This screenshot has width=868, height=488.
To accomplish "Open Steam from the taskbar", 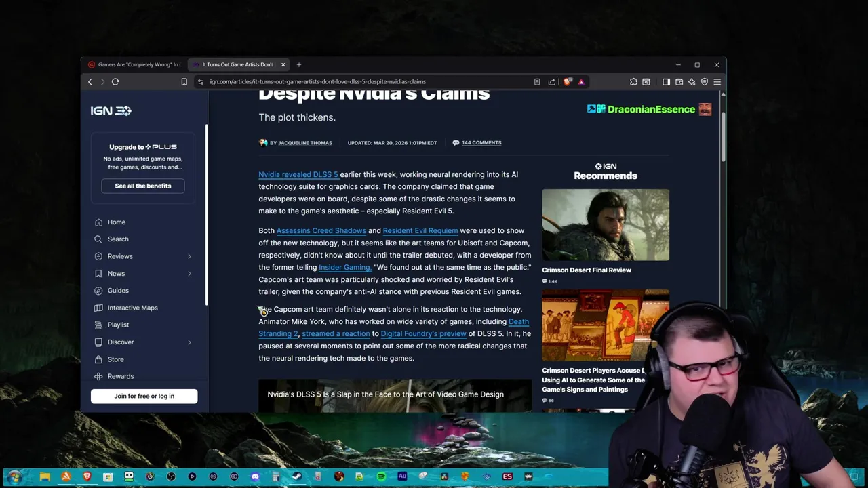I will point(297,477).
